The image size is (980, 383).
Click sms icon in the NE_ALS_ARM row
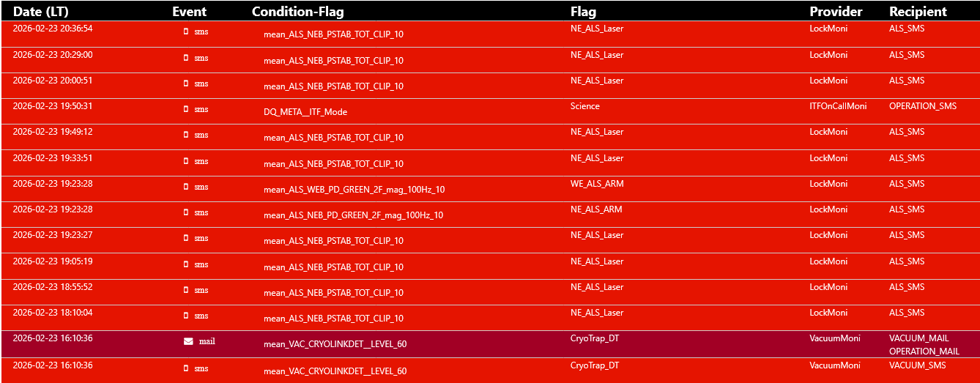pos(186,212)
